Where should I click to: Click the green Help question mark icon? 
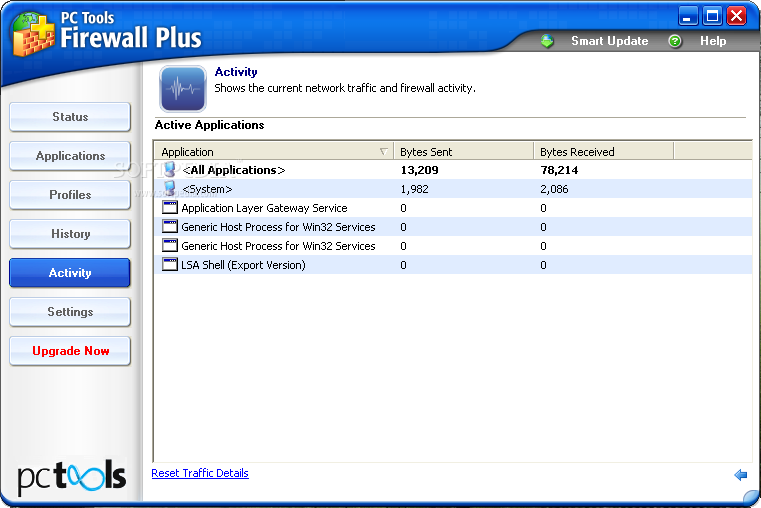pos(675,41)
